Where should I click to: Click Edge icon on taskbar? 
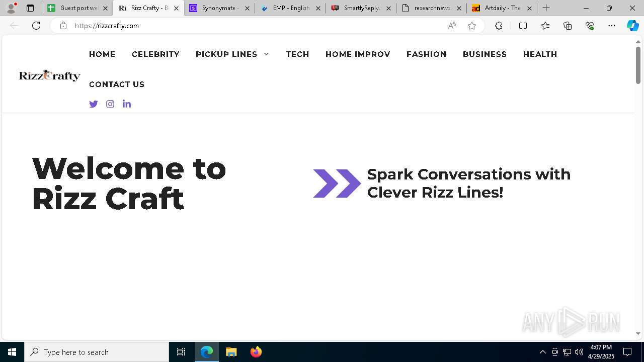tap(207, 352)
